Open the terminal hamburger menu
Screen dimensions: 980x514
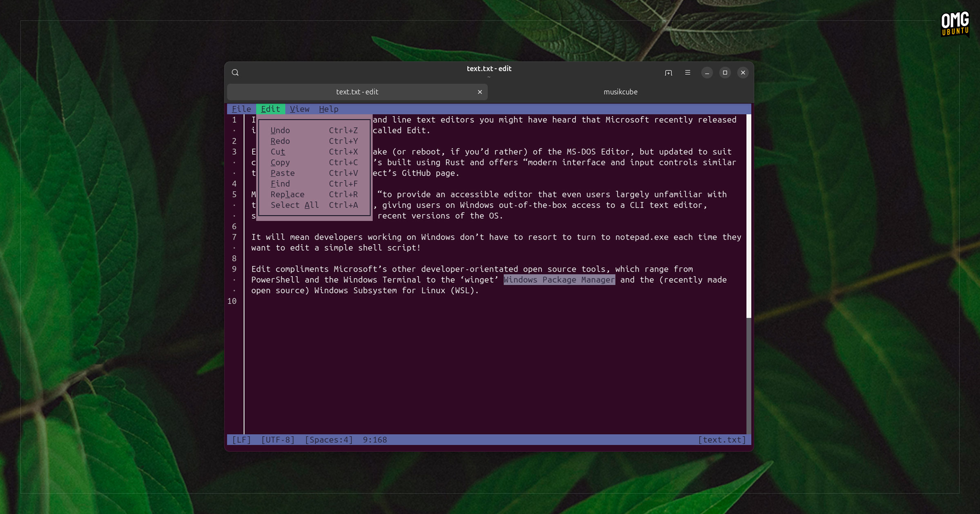coord(688,73)
